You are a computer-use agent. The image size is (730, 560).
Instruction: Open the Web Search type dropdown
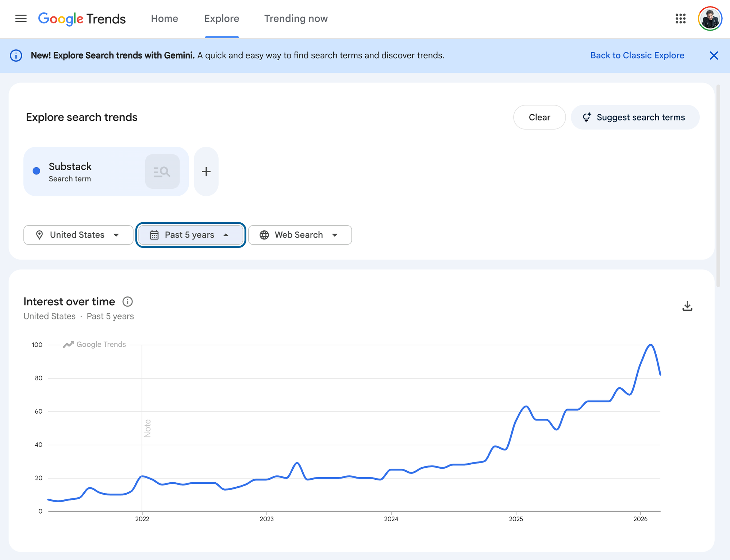point(300,235)
